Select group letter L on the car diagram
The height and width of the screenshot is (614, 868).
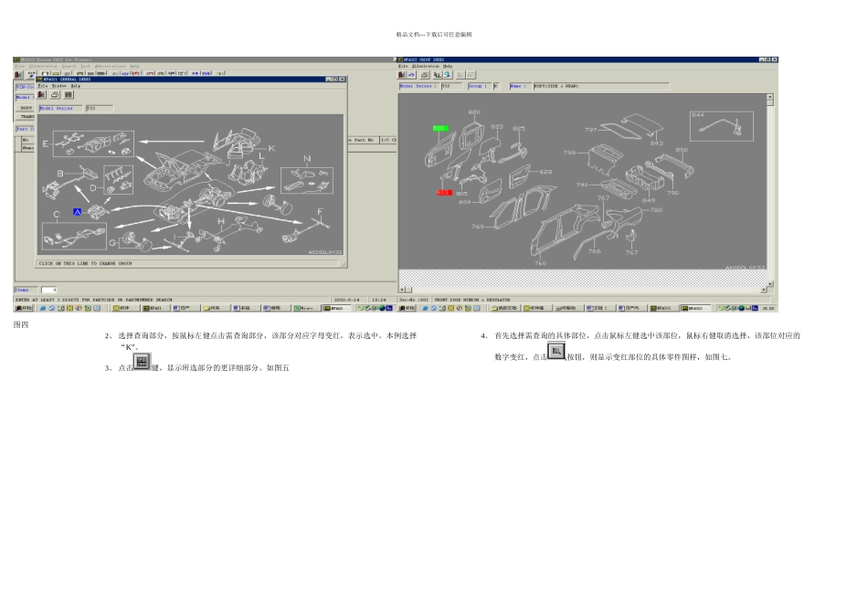pos(262,155)
